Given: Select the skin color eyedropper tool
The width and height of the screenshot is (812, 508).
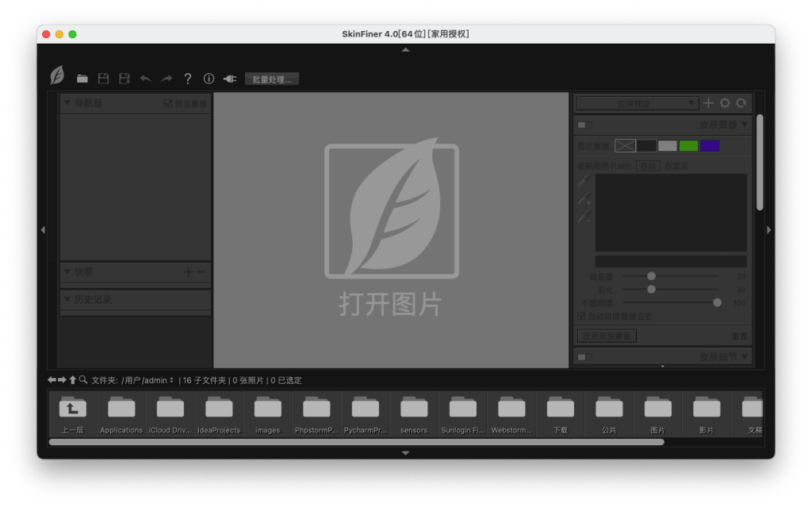Looking at the screenshot, I should (584, 181).
